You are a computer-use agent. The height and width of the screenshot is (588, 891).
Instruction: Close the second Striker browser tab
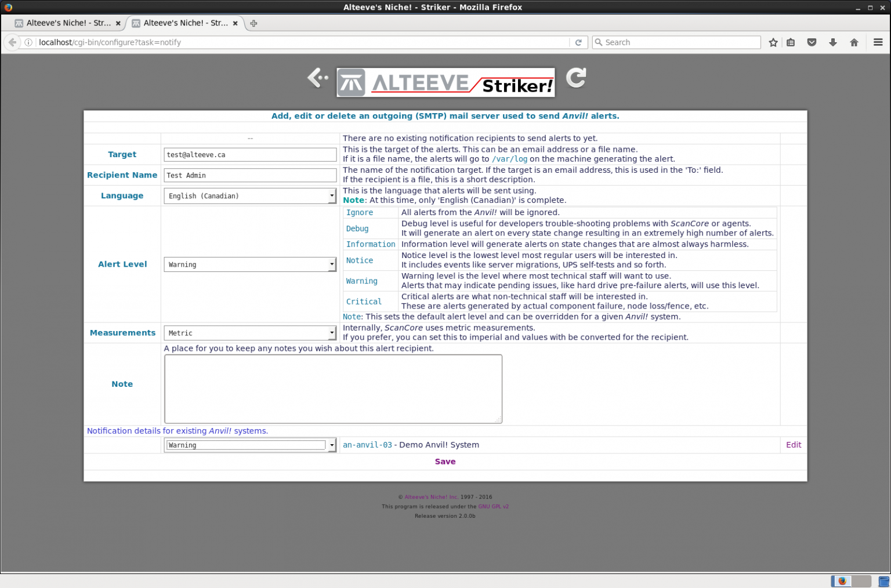235,23
